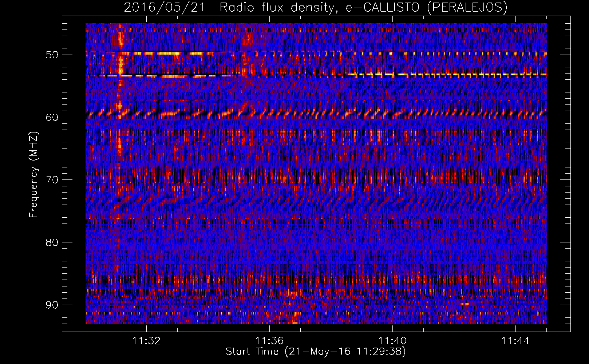Screen dimensions: 589x364
Task: Click the 11:44 time tick label
Action: pos(515,341)
